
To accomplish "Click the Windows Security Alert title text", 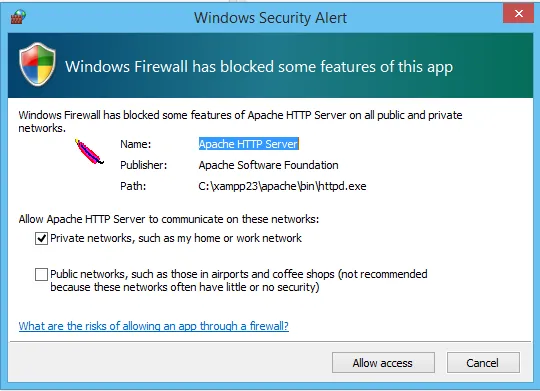I will click(270, 18).
